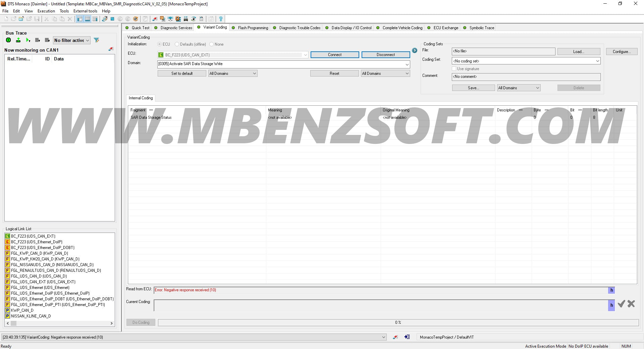The image size is (644, 349).
Task: Click the Logical Link List horizontal scrollbar thumb
Action: (14, 323)
